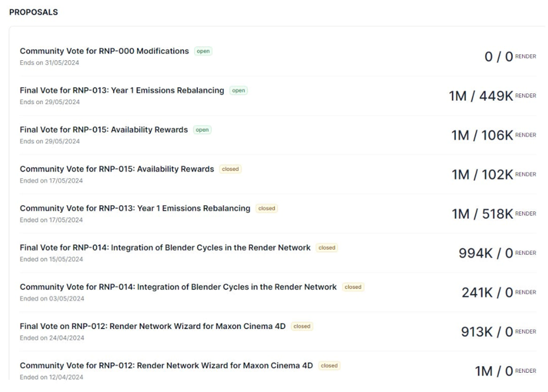Click the PROPOSALS heading
This screenshot has width=548, height=392.
tap(33, 11)
